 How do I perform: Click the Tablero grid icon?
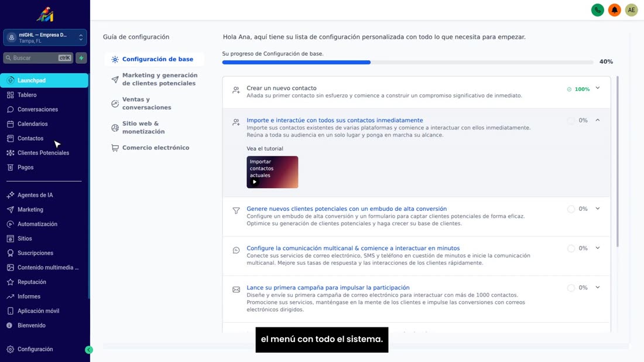[11, 95]
